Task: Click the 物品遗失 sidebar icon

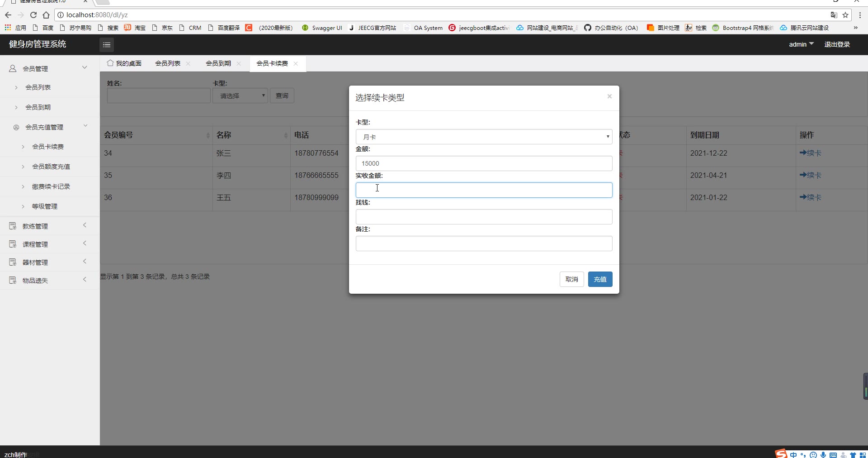Action: 13,280
